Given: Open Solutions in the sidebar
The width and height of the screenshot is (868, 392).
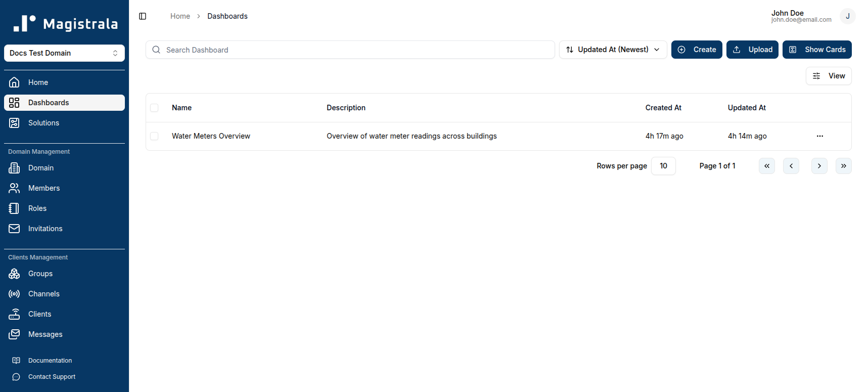Looking at the screenshot, I should coord(64,123).
